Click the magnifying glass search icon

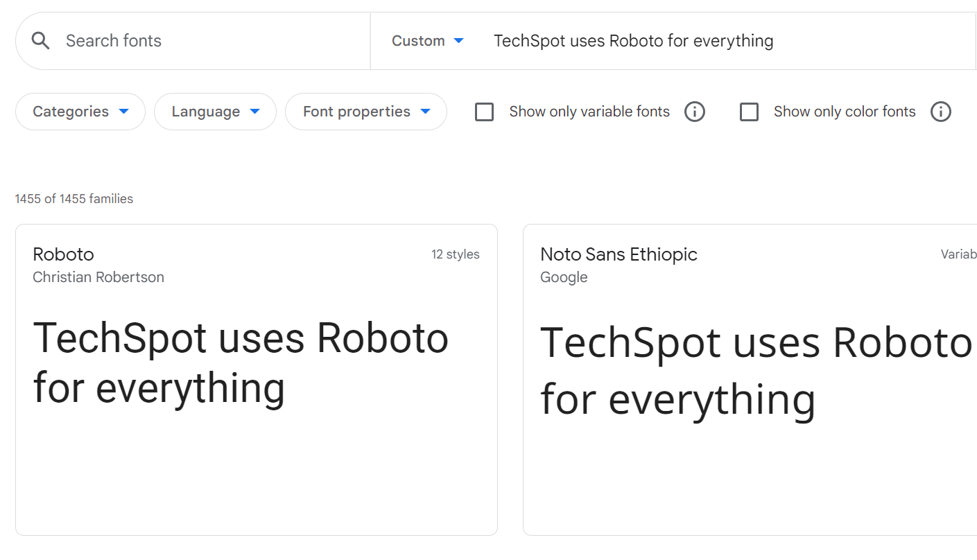pos(41,41)
